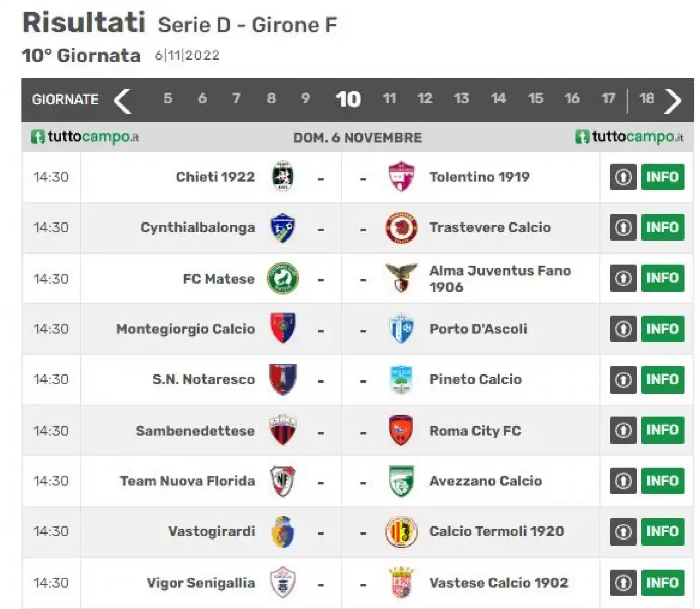Click the Alma Juventus Fano eagle crest

401,278
